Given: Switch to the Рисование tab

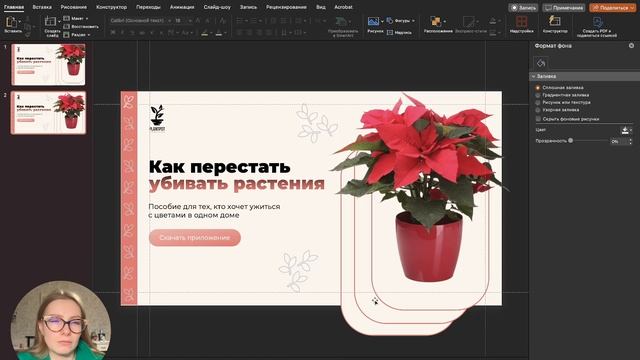Looking at the screenshot, I should click(73, 7).
